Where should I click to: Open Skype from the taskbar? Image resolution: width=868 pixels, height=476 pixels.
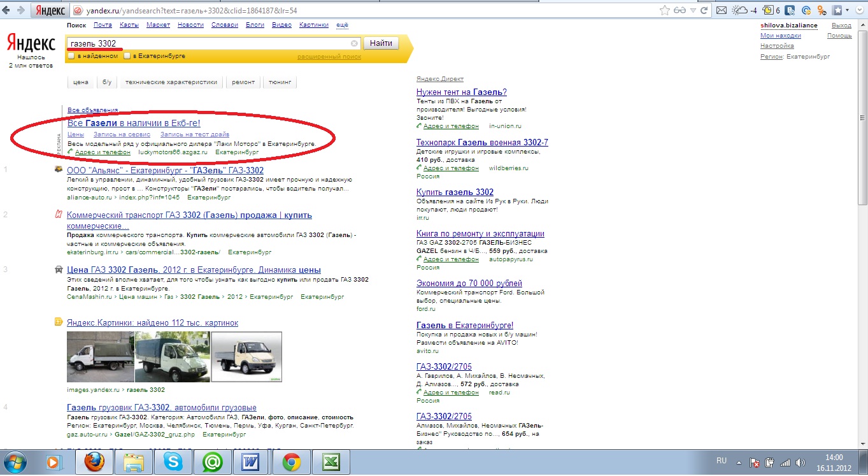173,461
